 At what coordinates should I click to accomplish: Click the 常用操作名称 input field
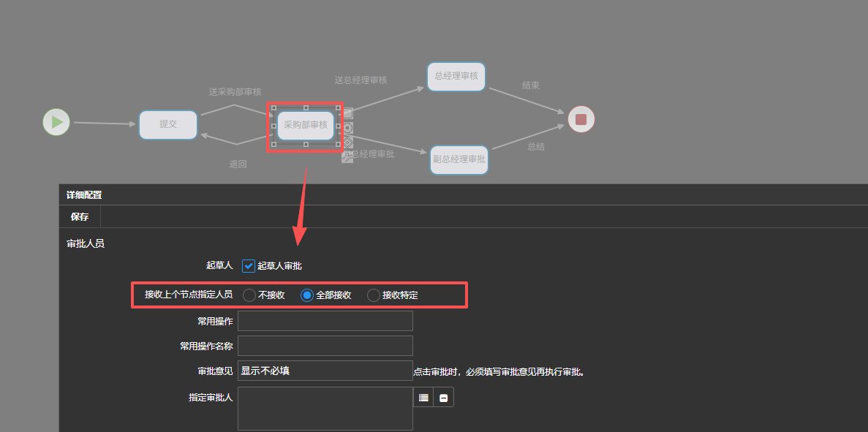coord(325,346)
